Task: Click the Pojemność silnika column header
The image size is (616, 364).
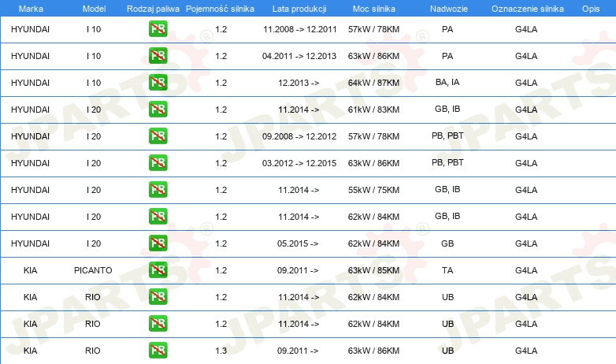Action: point(220,9)
